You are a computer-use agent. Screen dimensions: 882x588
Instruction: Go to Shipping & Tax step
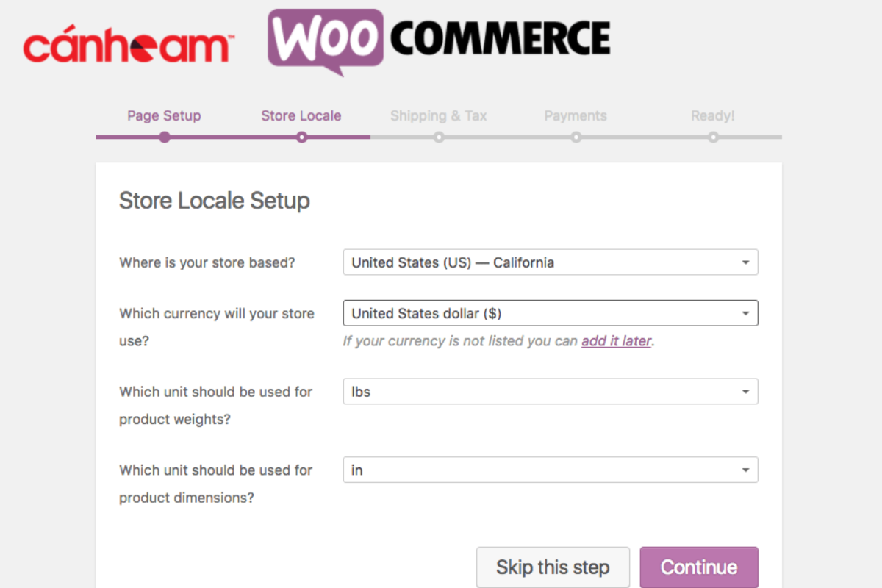tap(439, 115)
